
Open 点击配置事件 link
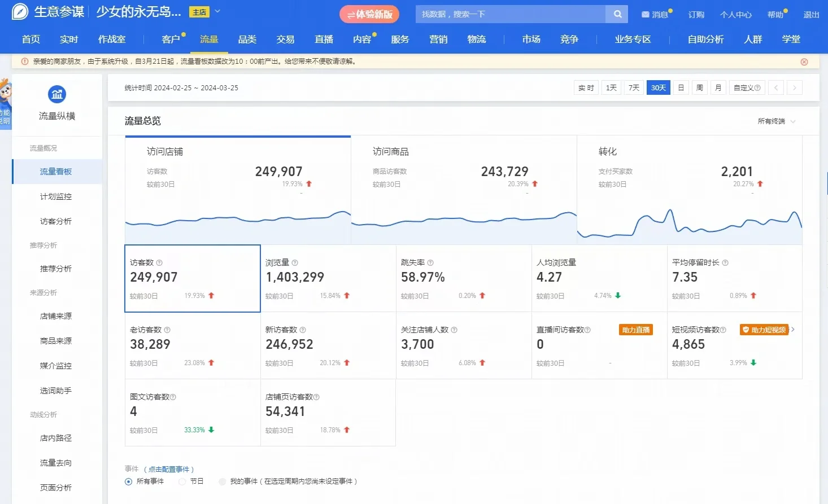tap(169, 468)
